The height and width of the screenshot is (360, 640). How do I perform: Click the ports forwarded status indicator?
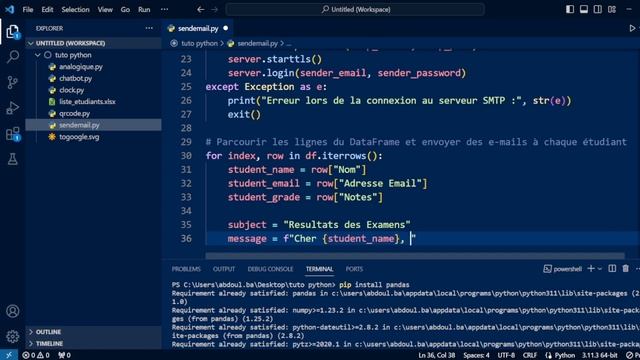[x=64, y=355]
